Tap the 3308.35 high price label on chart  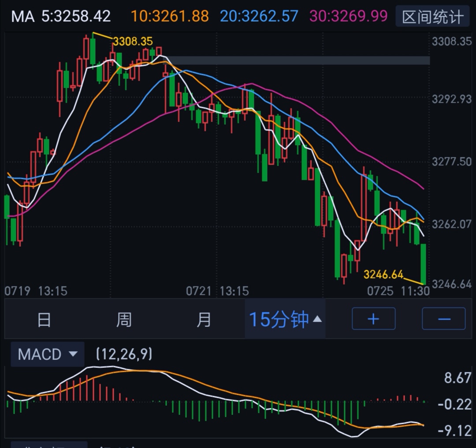tap(133, 41)
